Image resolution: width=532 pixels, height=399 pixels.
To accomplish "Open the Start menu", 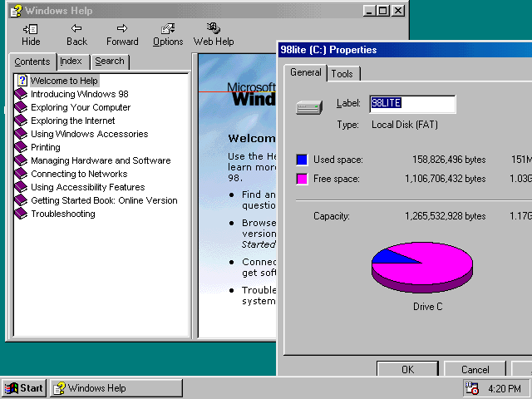I will [x=24, y=388].
